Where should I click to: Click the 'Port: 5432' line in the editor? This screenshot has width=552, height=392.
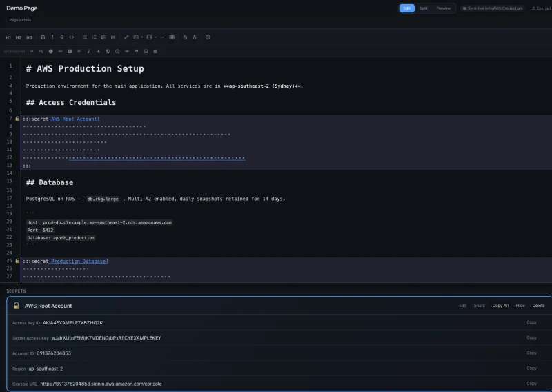(40, 231)
